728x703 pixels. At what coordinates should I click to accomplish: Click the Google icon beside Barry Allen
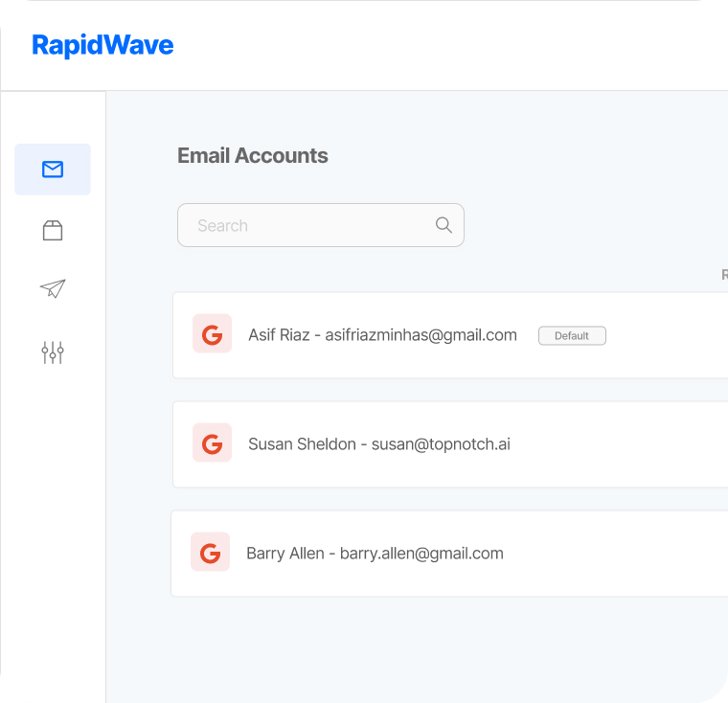(x=210, y=553)
